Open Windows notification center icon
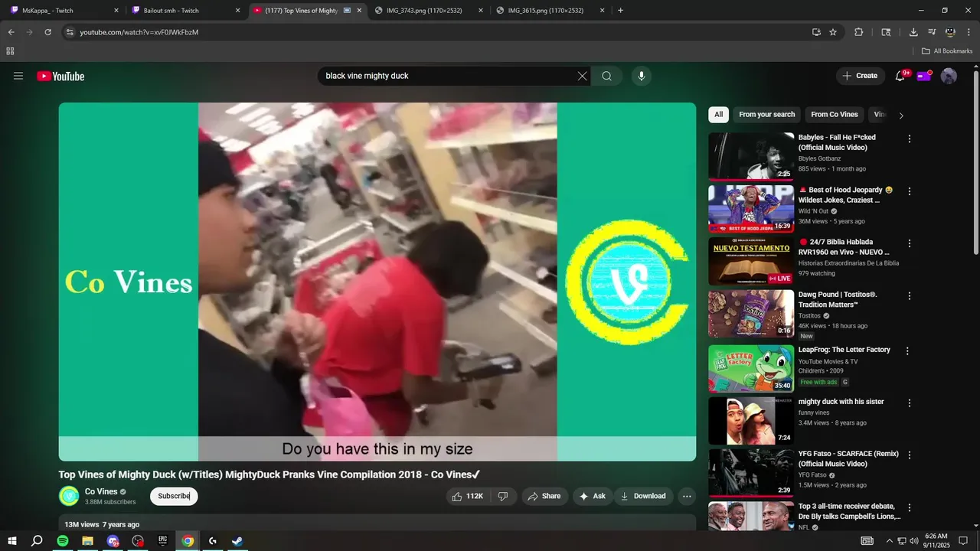This screenshot has height=551, width=980. click(963, 541)
